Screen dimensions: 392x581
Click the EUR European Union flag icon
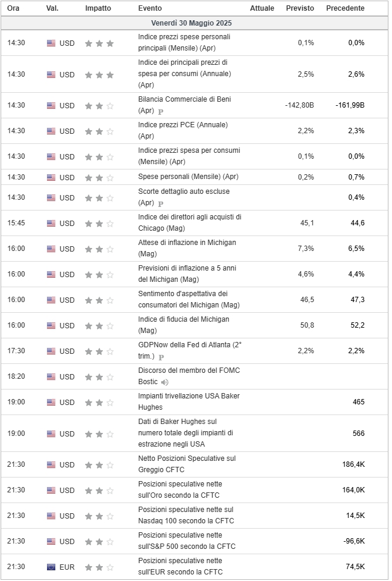pyautogui.click(x=51, y=567)
